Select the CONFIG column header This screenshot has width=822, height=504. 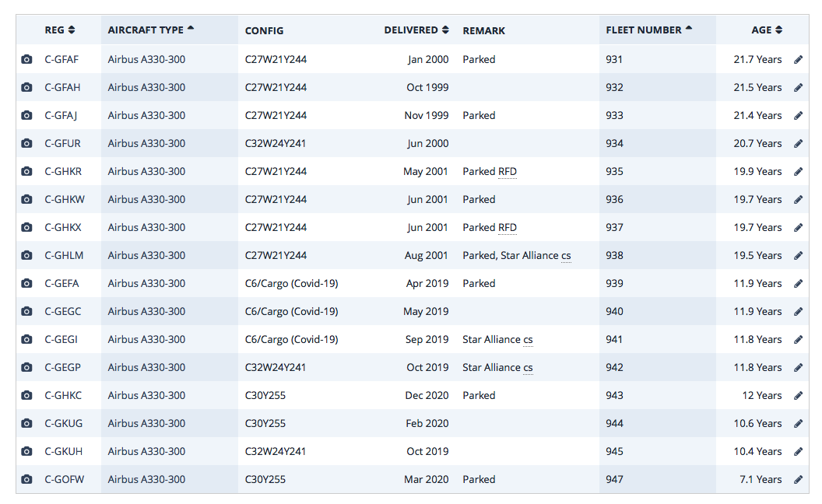click(x=264, y=31)
